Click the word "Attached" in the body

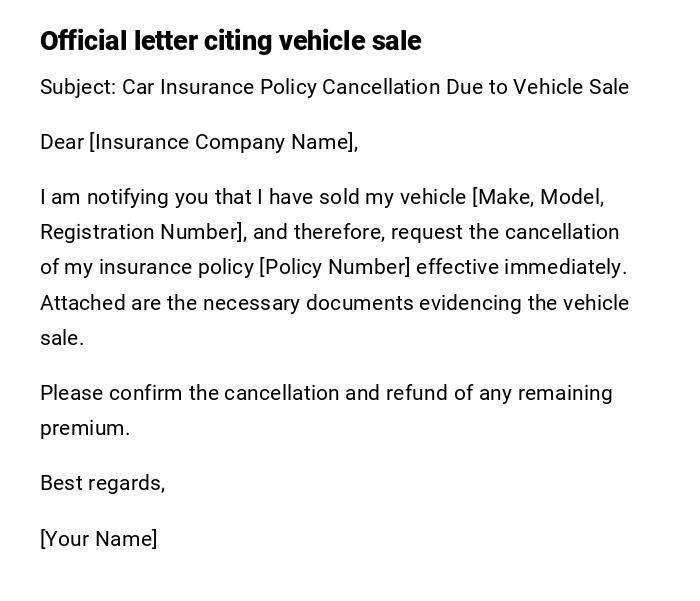tap(81, 303)
